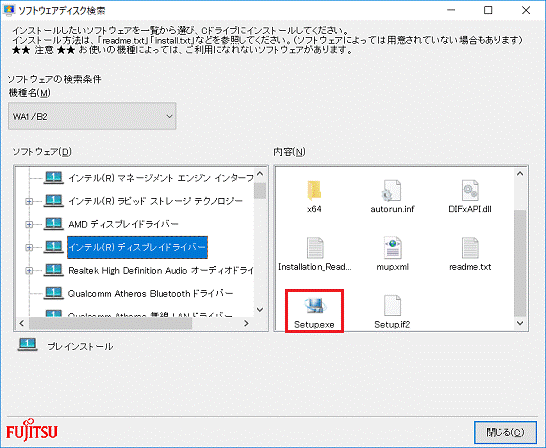Expand the インテル(R) ディスプレイドライバー node
Viewport: 546px width, 448px height.
coord(29,247)
